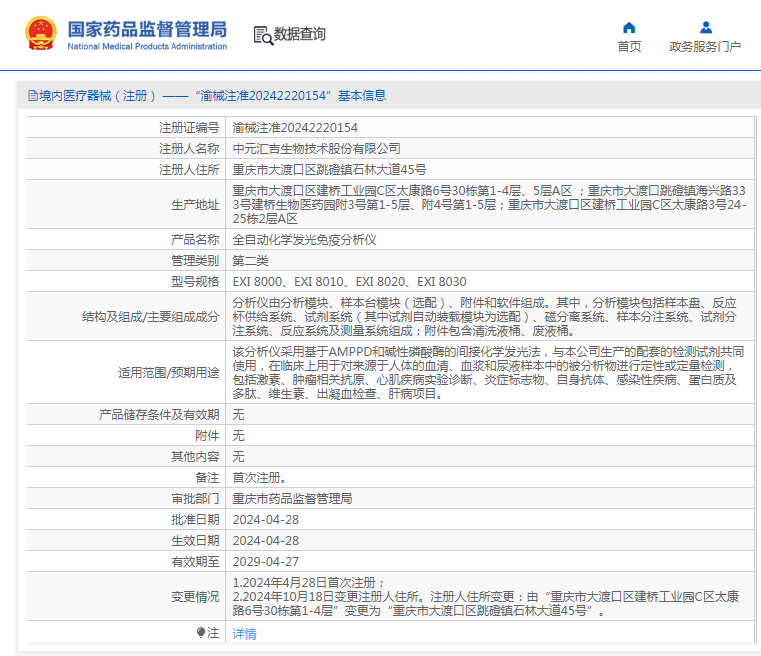Select registrant address 重庆市大渡口区跳磴镇石林大道45号
The height and width of the screenshot is (656, 761).
point(329,169)
